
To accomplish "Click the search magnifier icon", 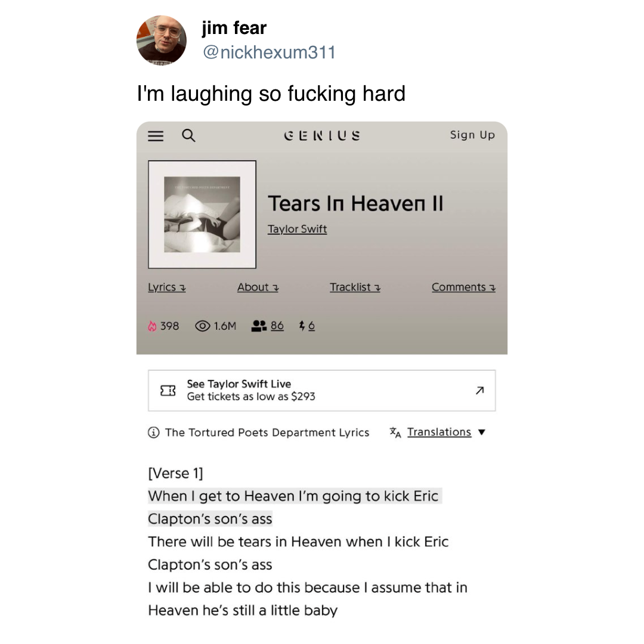I will [188, 135].
